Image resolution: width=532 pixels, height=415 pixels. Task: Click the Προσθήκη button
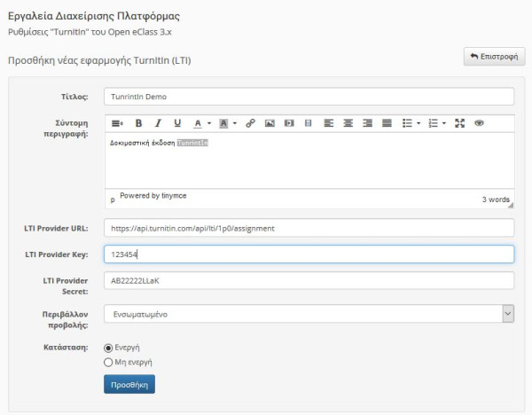point(129,385)
